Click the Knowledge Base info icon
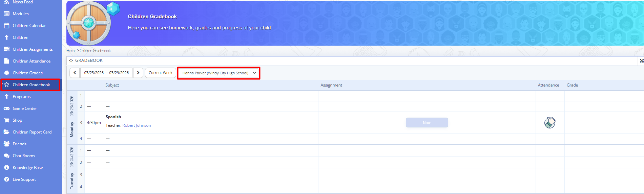Screen dimensions: 644x194 pyautogui.click(x=6, y=168)
